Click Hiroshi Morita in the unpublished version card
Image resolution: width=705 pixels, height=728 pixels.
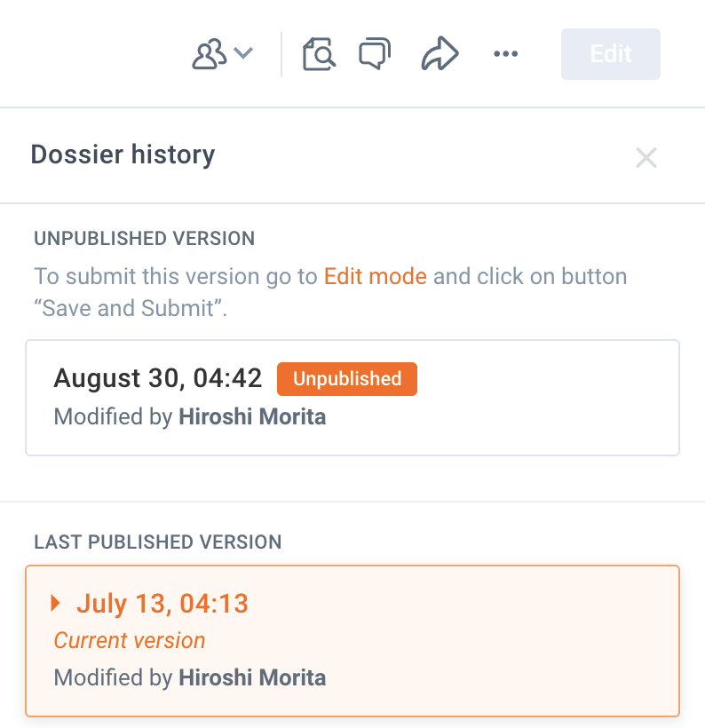pos(252,416)
